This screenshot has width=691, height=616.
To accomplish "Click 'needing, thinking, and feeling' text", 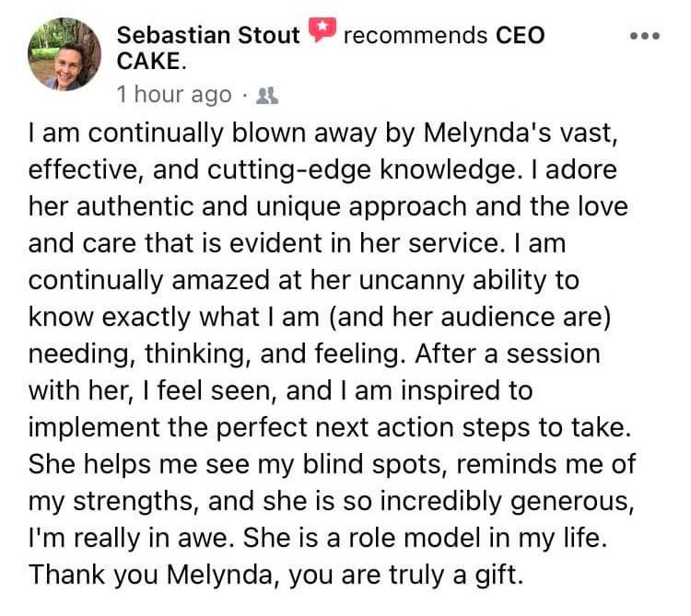I will (x=217, y=353).
